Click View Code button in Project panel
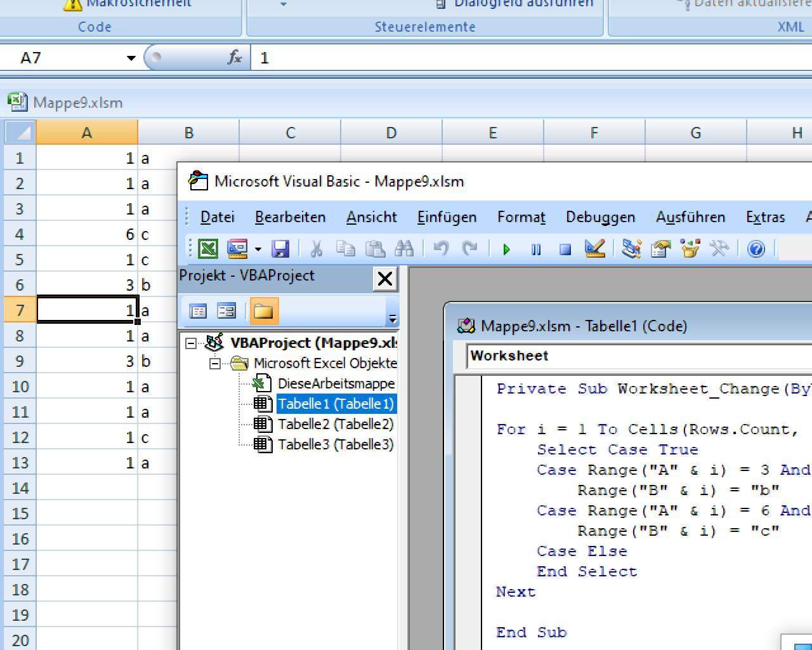812x650 pixels. [x=199, y=311]
